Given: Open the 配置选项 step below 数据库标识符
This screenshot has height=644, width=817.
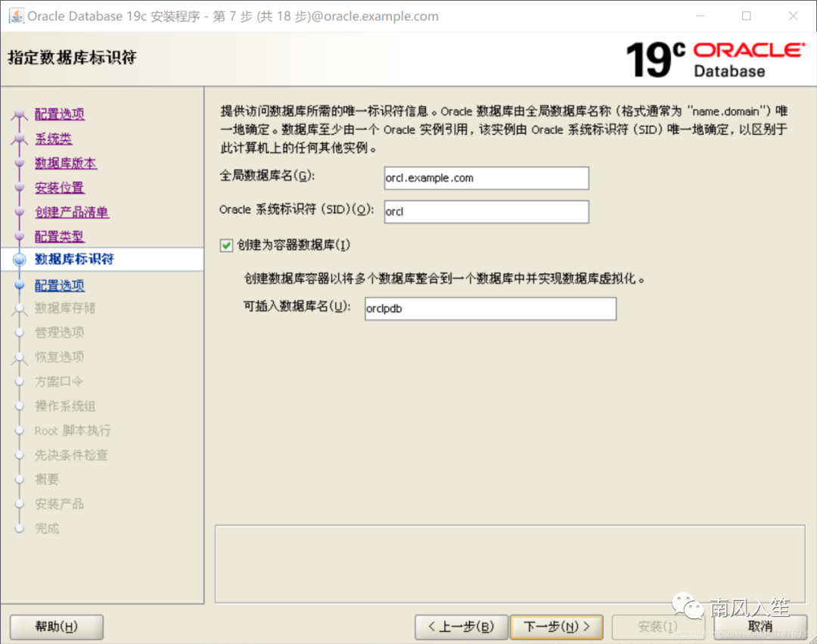Looking at the screenshot, I should tap(60, 285).
